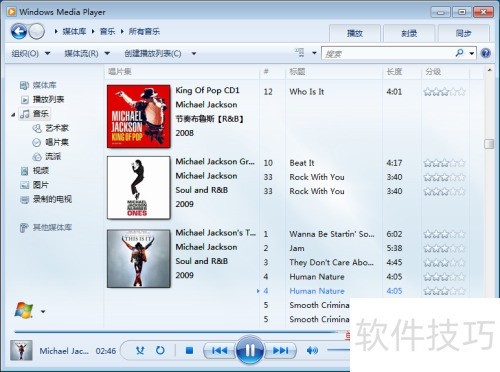Skip to previous track
Screen dimensions: 500x372
[219, 350]
